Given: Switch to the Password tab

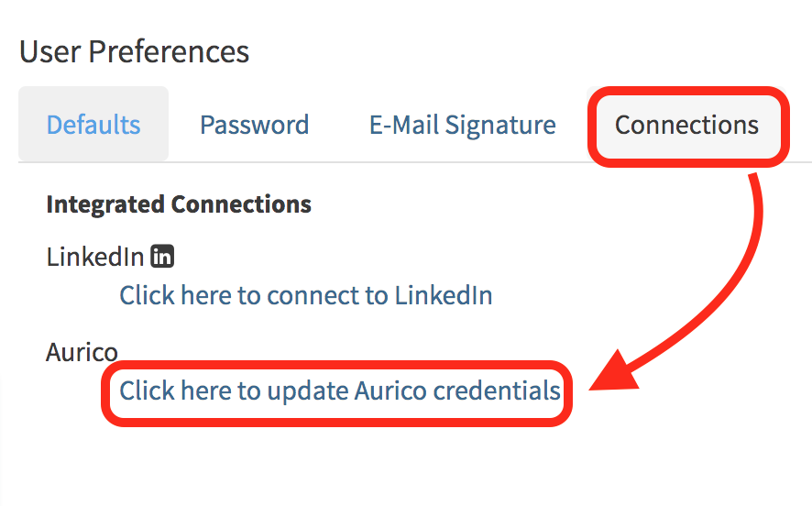Looking at the screenshot, I should pyautogui.click(x=254, y=125).
